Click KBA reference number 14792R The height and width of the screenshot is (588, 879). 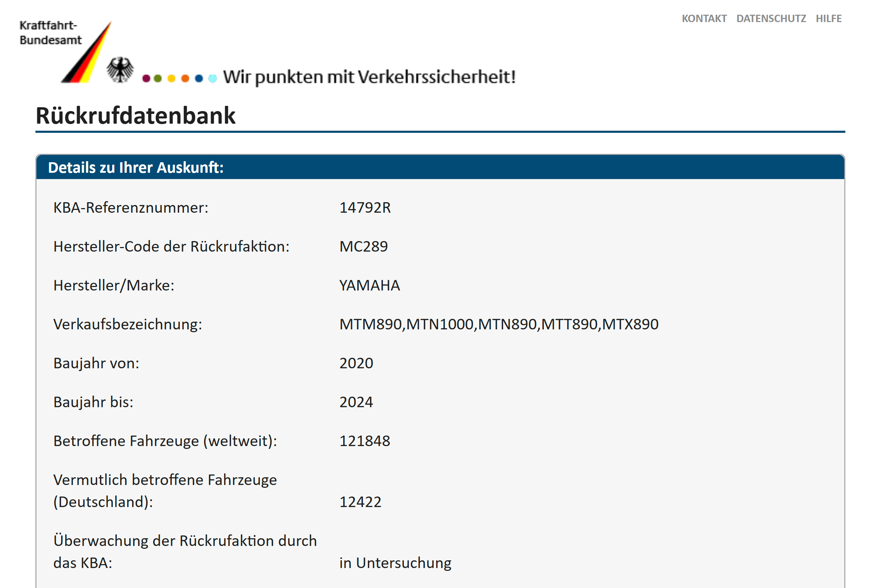pos(365,208)
